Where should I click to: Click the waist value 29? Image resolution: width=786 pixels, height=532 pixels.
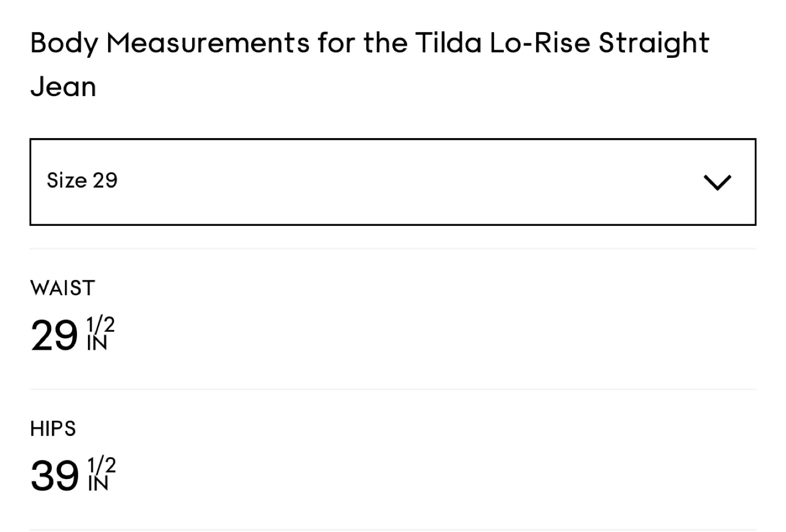(55, 335)
